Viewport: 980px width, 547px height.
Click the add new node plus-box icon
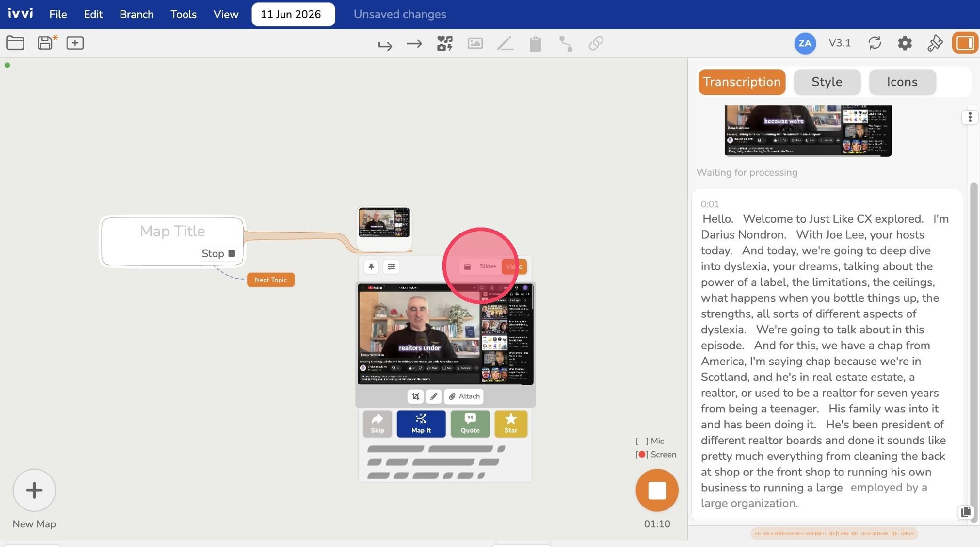[x=75, y=43]
